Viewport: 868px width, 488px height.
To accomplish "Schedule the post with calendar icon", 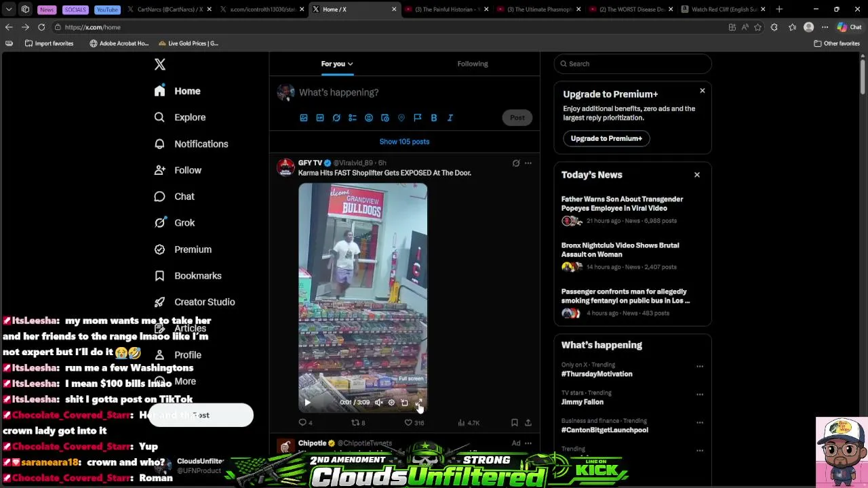I will click(x=385, y=118).
